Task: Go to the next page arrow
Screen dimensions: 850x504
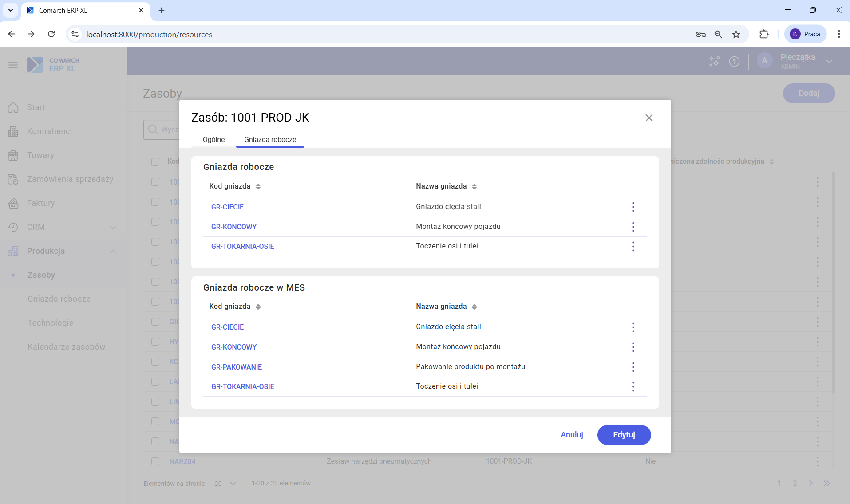Action: (810, 484)
